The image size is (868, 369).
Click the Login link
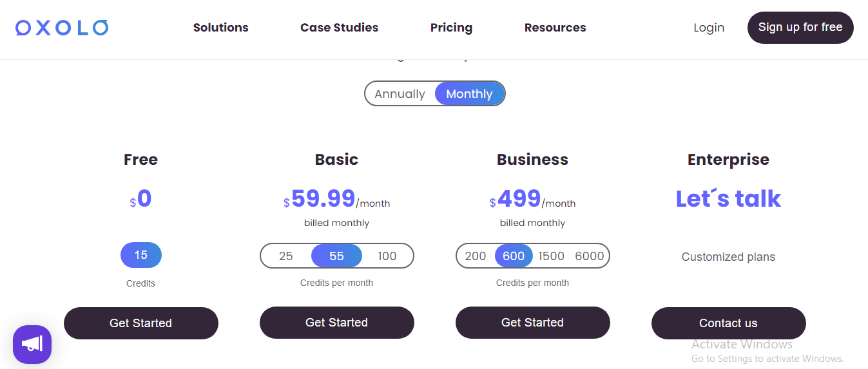(x=709, y=28)
